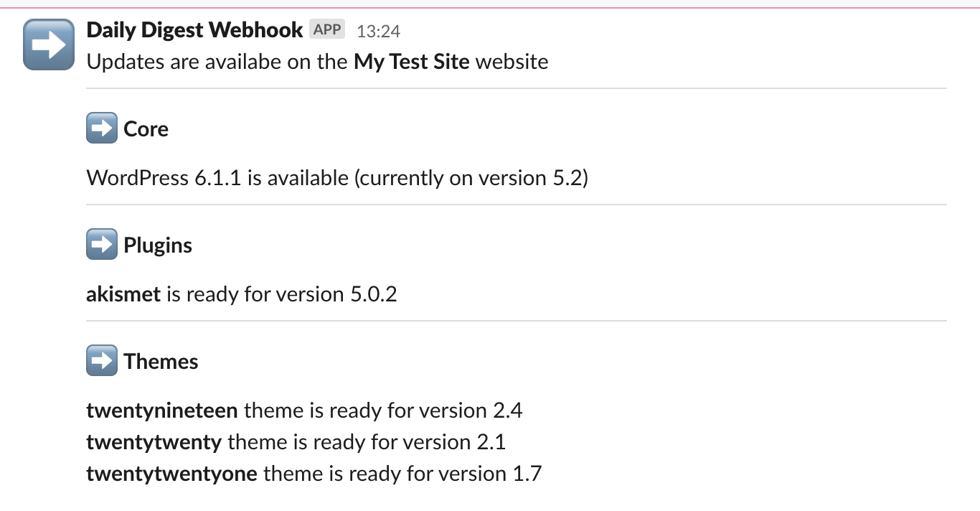The height and width of the screenshot is (511, 980).
Task: Select the Plugins section heading
Action: tap(158, 245)
